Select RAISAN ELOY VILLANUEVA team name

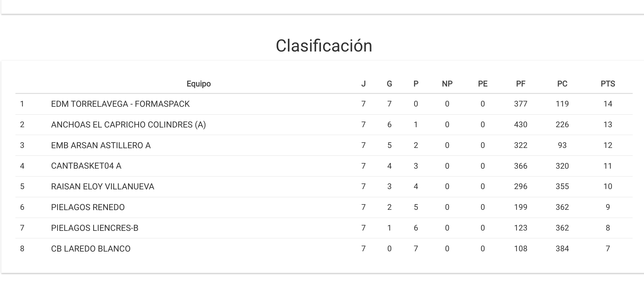[103, 187]
